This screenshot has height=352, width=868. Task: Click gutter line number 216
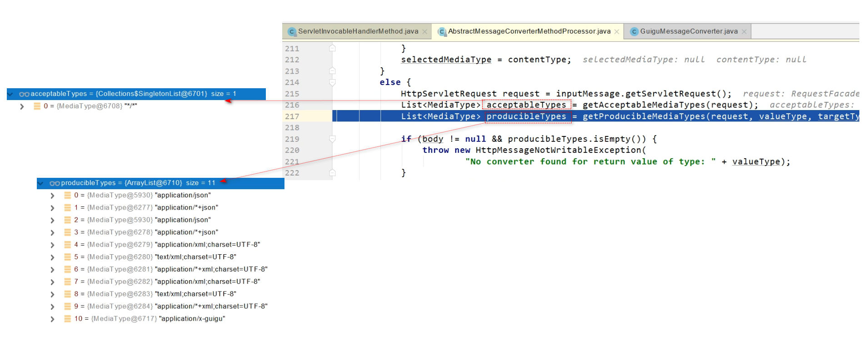292,105
